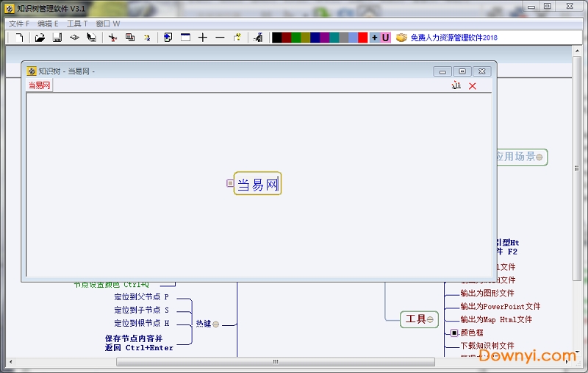This screenshot has width=588, height=373.
Task: Click the blue arrow import page icon
Action: tap(168, 37)
